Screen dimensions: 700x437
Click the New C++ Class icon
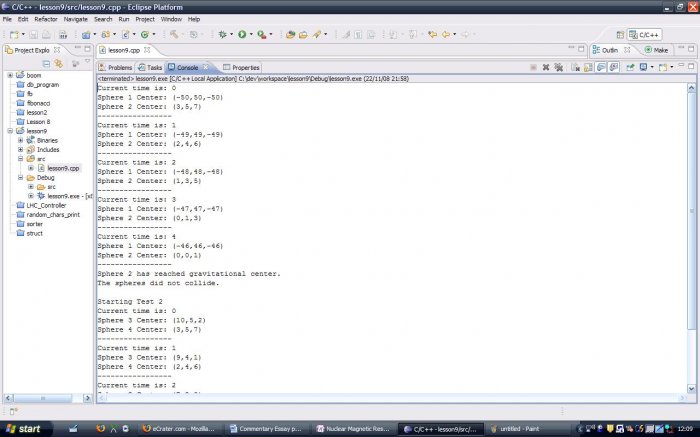126,34
